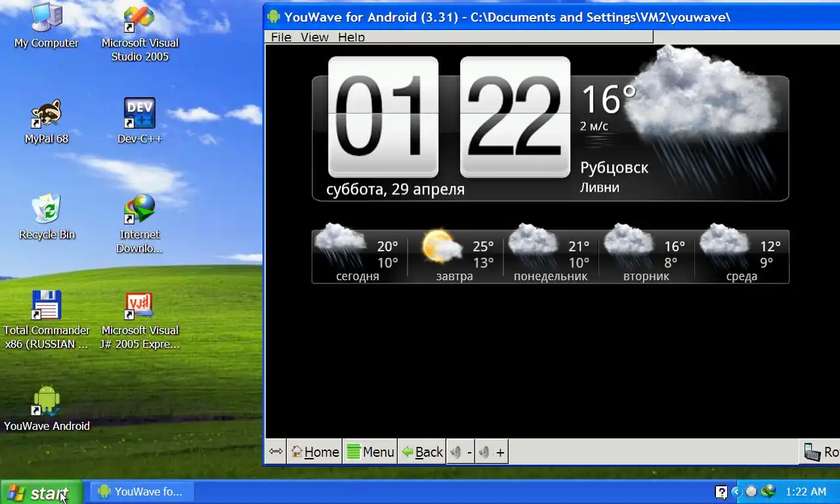
Task: Click the double-arrow resize icon in YouWave toolbar
Action: click(x=276, y=451)
